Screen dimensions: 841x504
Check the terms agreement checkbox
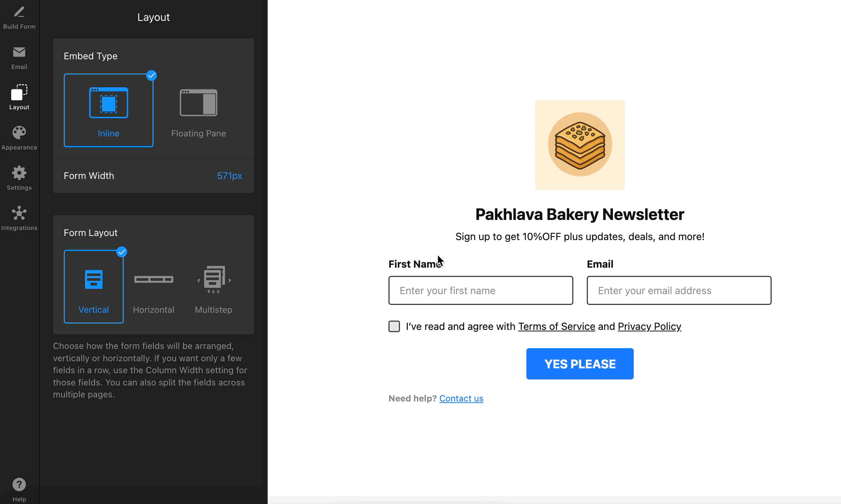[394, 326]
